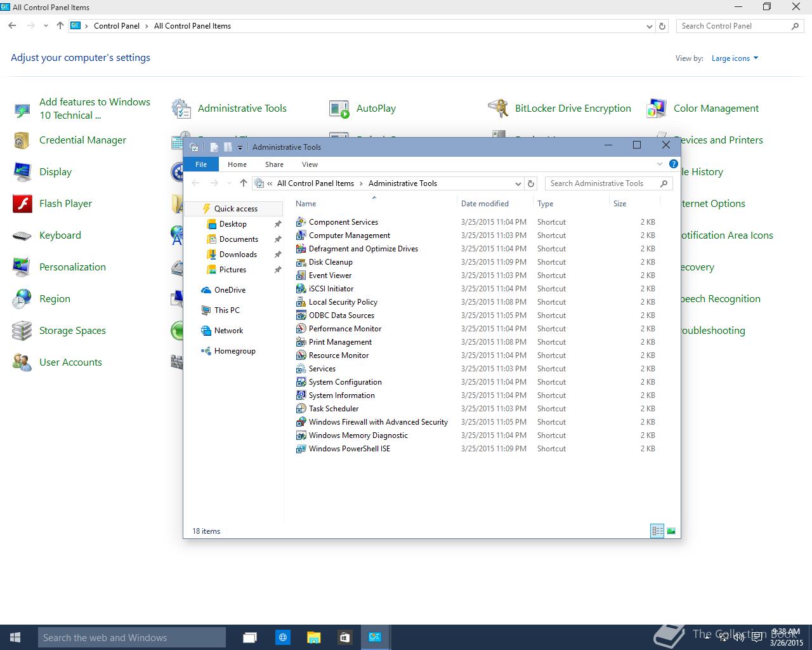Select the Performance Monitor icon
Image resolution: width=812 pixels, height=650 pixels.
pyautogui.click(x=301, y=329)
